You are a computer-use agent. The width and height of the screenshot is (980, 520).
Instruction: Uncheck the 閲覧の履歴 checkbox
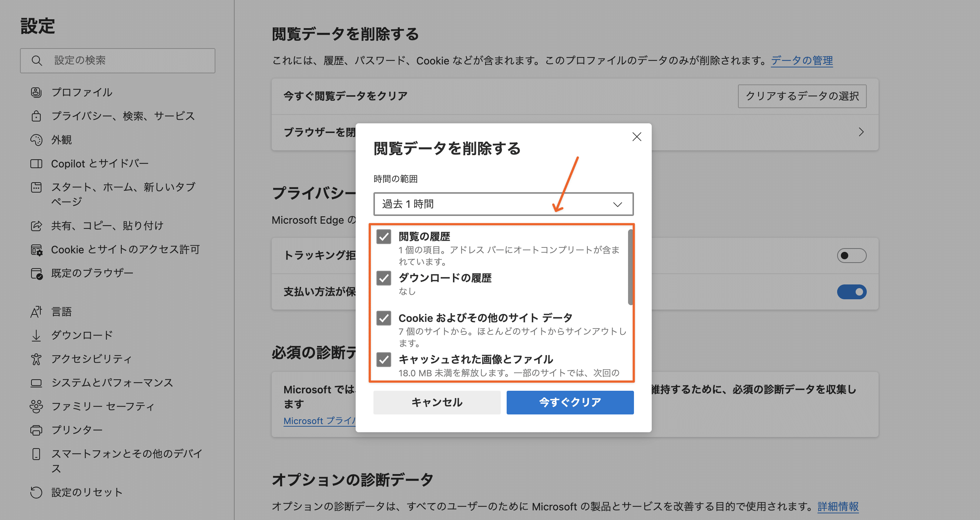[383, 236]
